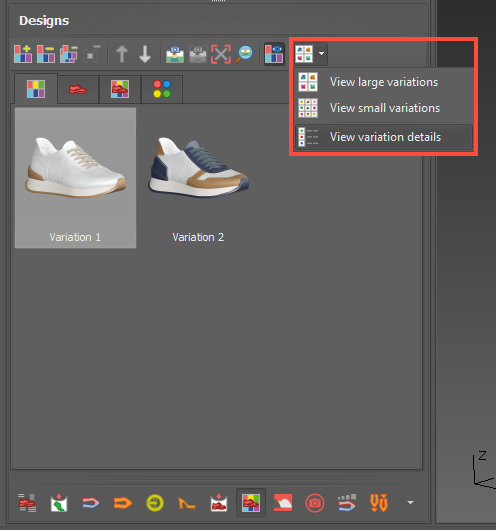The image size is (496, 530).
Task: Select the Variation 2 sneaker thumbnail
Action: pos(198,178)
